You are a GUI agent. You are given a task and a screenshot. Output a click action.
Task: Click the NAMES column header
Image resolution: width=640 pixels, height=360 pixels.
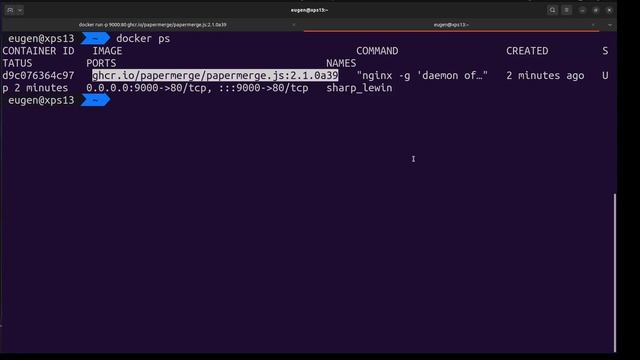(x=341, y=63)
